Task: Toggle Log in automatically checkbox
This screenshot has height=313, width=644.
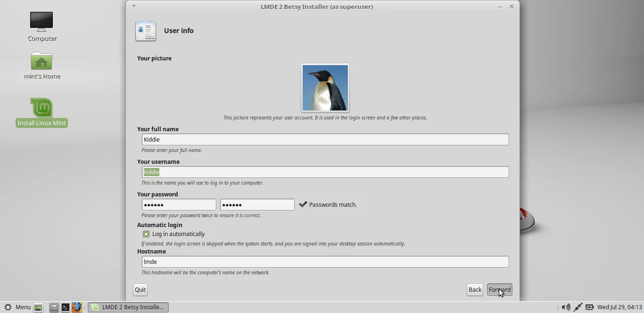Action: [146, 234]
